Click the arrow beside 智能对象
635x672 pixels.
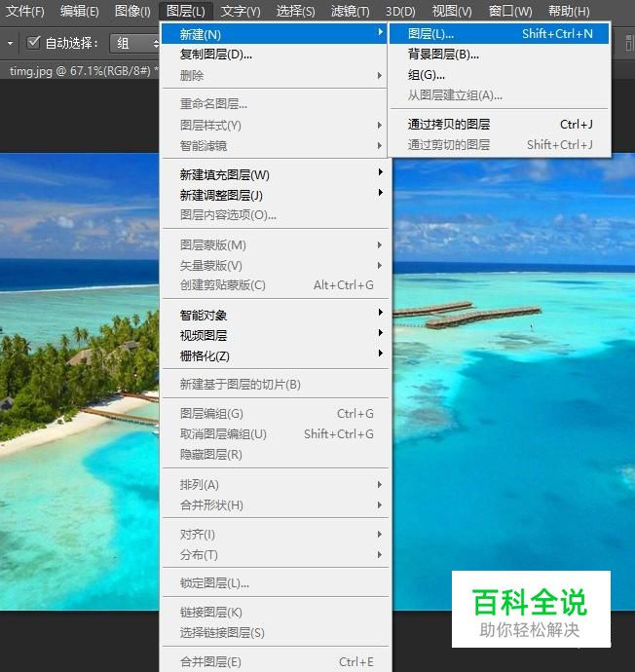click(380, 313)
